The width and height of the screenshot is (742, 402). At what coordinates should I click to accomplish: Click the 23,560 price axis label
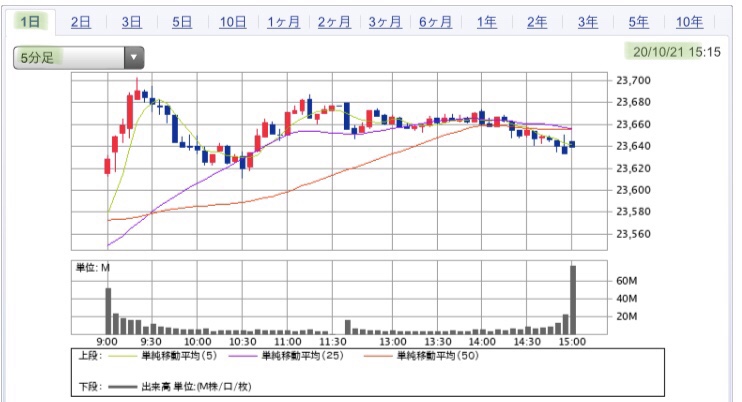(633, 234)
